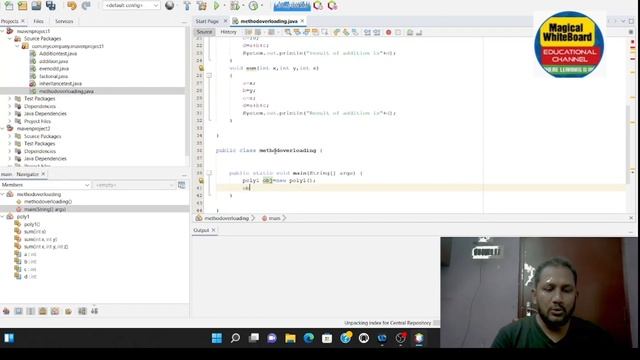640x360 pixels.
Task: Click the Save All toolbar icon
Action: [x=51, y=6]
